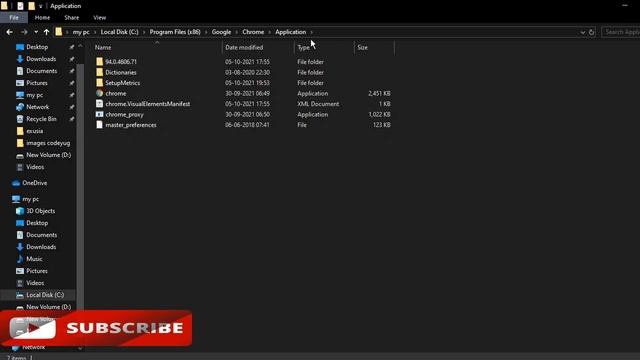Go up one folder level
Viewport: 640px width, 360px height.
(47, 32)
